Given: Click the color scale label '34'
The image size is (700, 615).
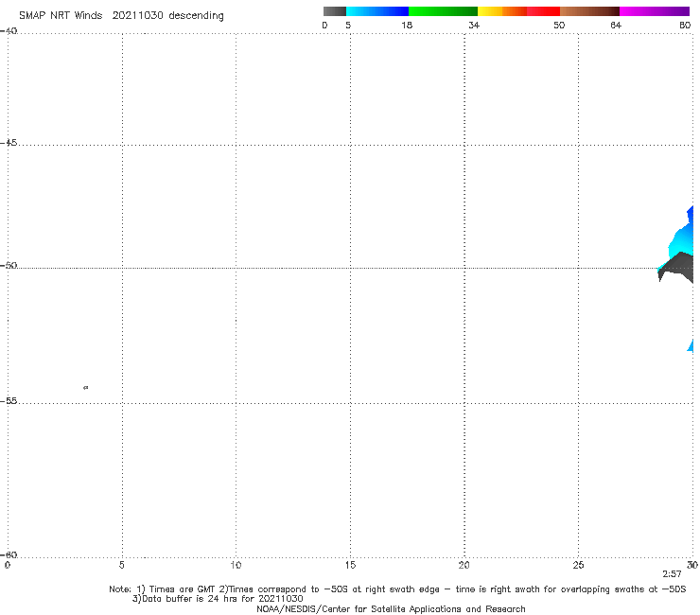Looking at the screenshot, I should [474, 25].
